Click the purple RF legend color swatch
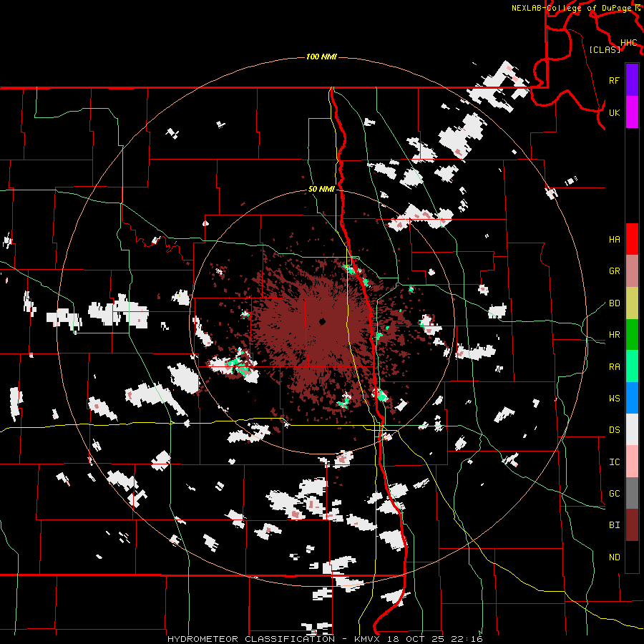This screenshot has width=644, height=644. pyautogui.click(x=632, y=80)
